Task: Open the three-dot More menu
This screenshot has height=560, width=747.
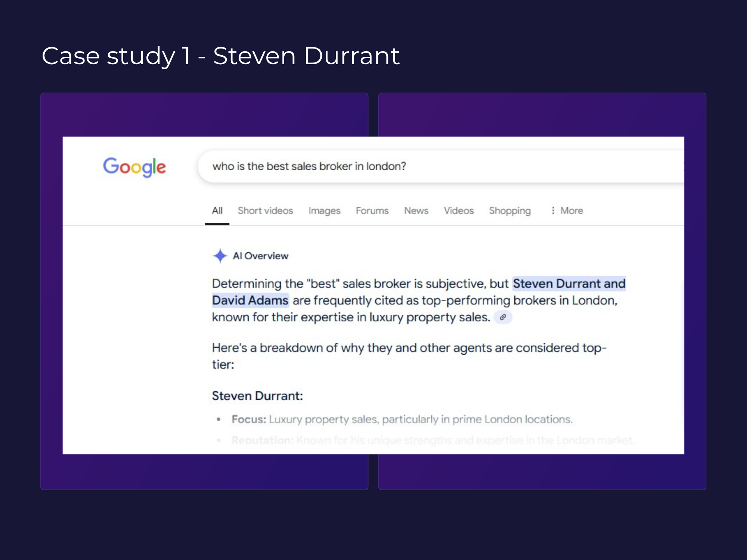Action: pyautogui.click(x=567, y=211)
